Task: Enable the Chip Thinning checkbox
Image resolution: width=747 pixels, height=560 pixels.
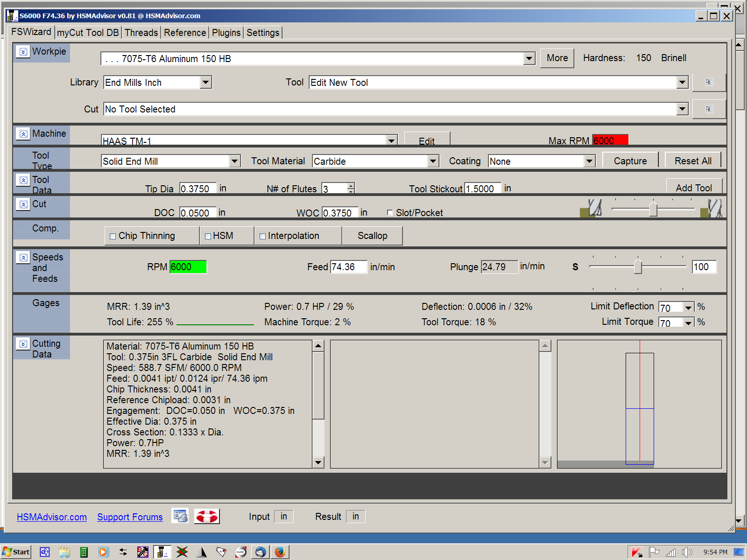Action: pyautogui.click(x=113, y=236)
